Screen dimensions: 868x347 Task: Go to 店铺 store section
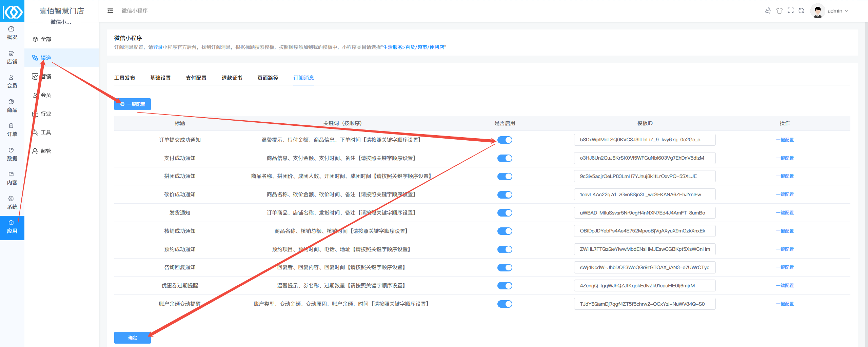[x=12, y=58]
